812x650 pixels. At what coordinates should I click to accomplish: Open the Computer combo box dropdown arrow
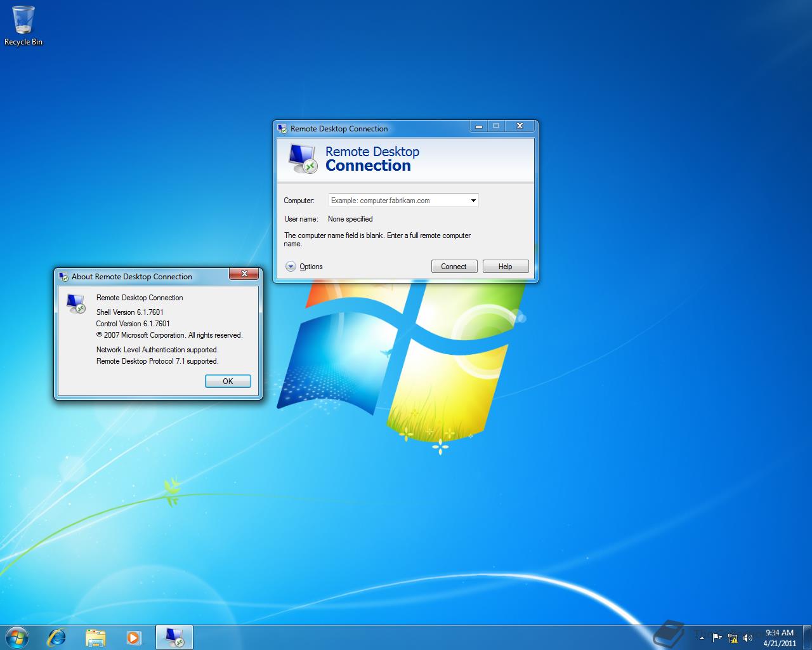473,201
